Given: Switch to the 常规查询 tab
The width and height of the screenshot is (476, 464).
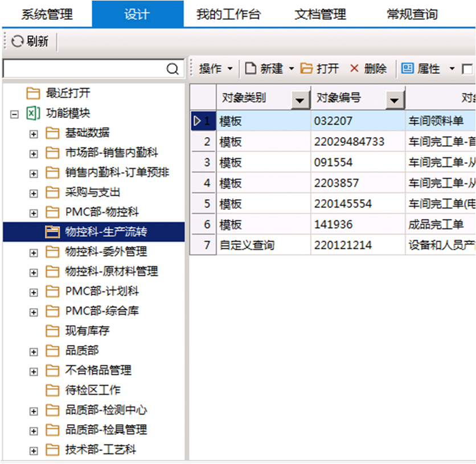Looking at the screenshot, I should click(411, 14).
